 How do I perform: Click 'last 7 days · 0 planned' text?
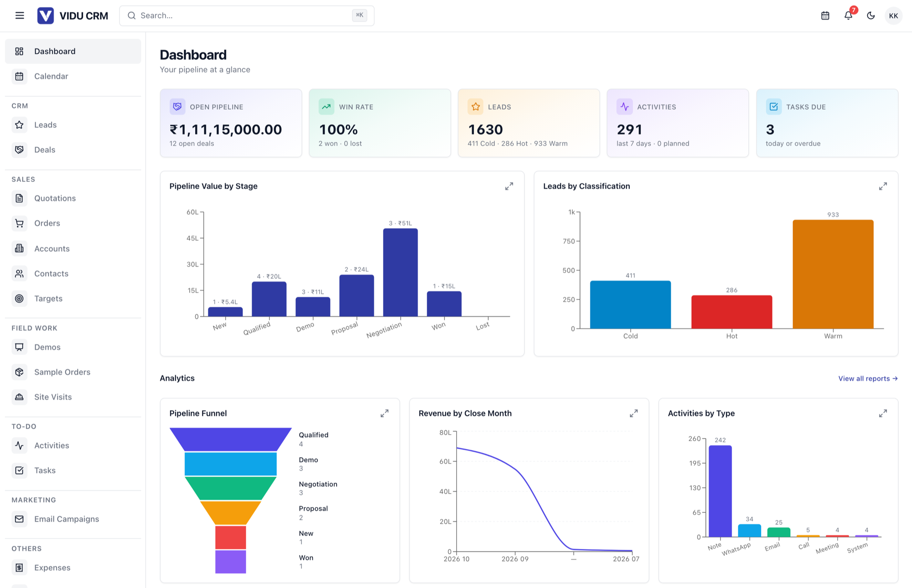653,144
